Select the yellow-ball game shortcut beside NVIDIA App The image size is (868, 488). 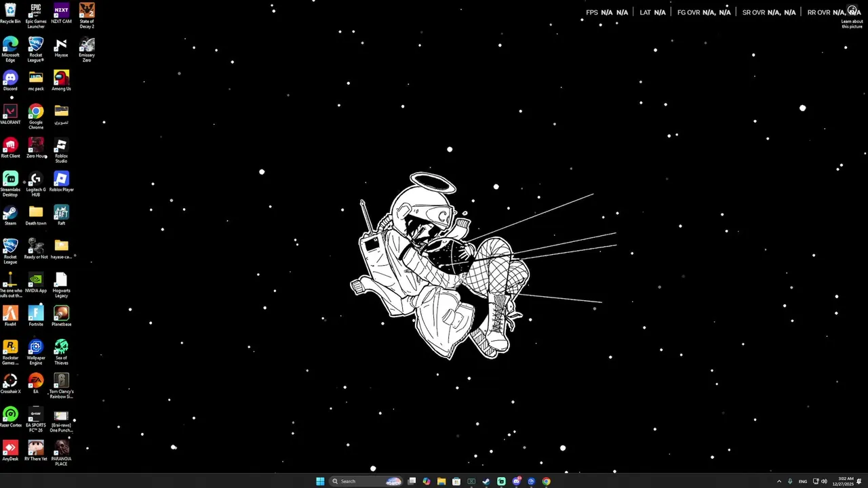10,284
